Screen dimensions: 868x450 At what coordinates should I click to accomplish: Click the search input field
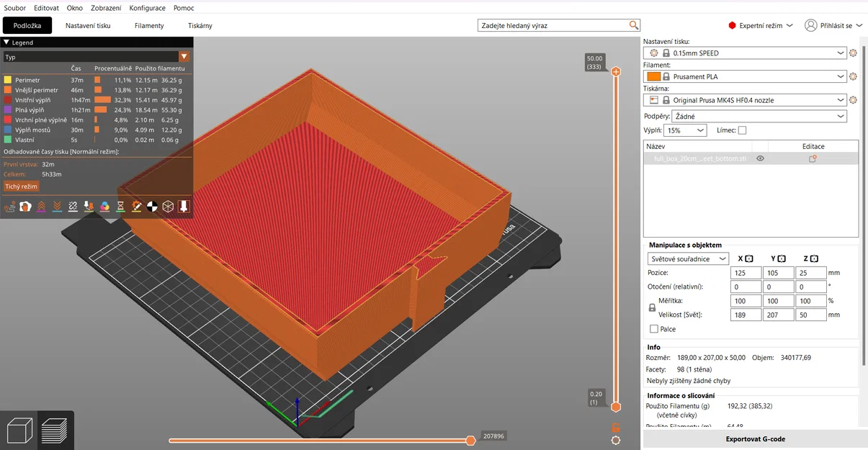[552, 25]
